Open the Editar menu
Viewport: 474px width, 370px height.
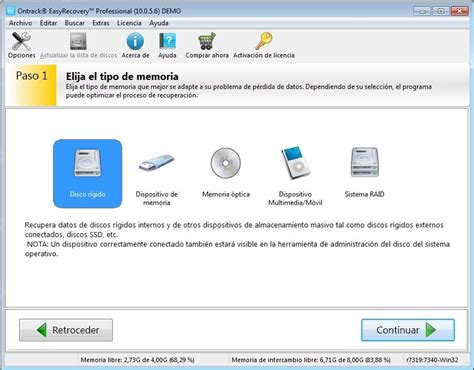pos(48,23)
